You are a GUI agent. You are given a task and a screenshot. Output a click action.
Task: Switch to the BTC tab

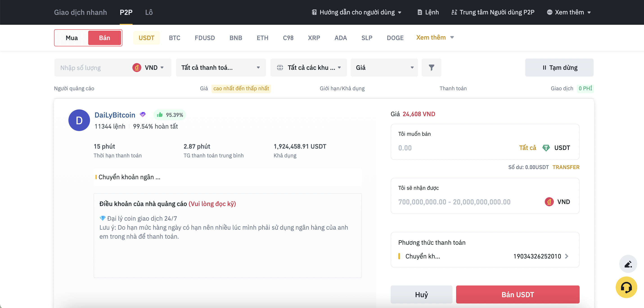pyautogui.click(x=174, y=38)
